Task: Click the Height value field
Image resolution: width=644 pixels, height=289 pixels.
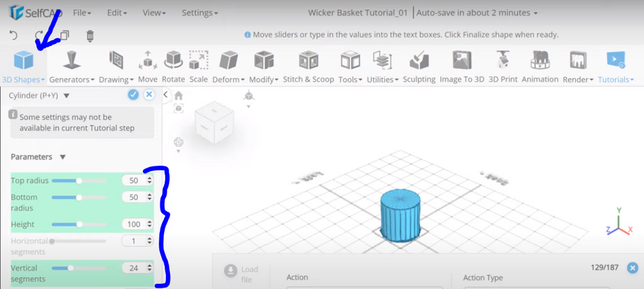Action: point(137,224)
